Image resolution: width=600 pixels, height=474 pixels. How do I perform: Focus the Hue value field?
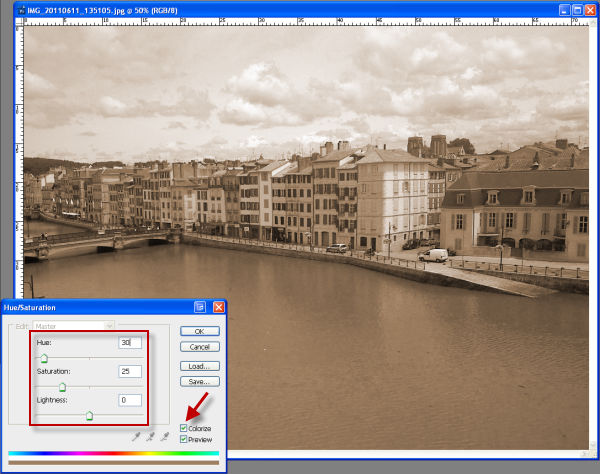[129, 343]
